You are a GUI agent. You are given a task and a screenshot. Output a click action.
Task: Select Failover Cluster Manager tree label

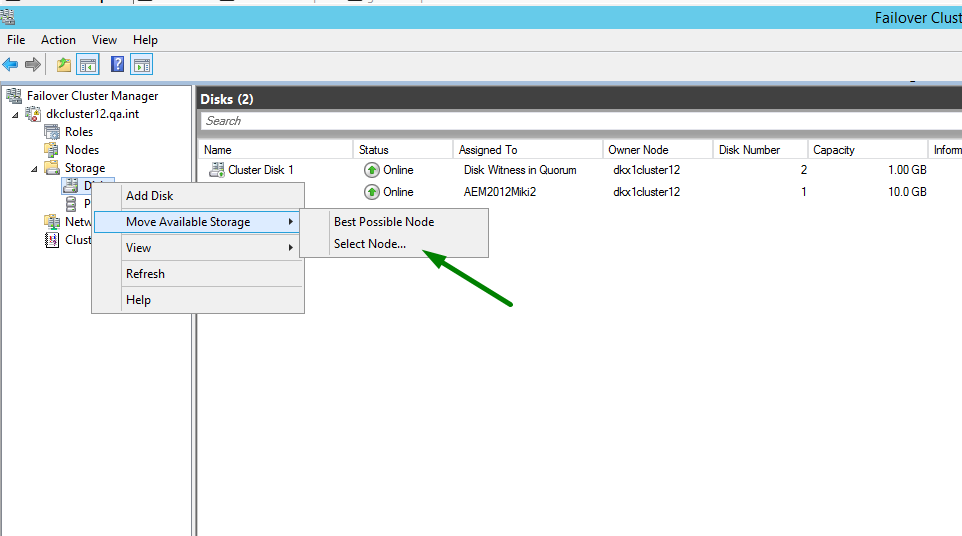[93, 96]
